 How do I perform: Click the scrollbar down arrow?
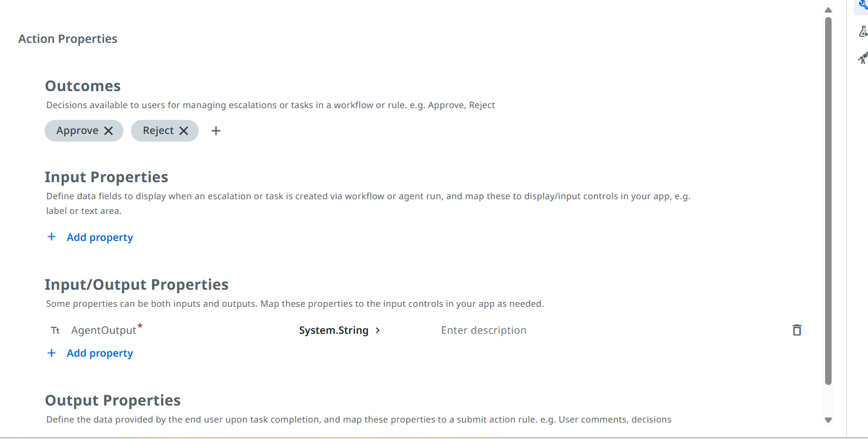(828, 420)
